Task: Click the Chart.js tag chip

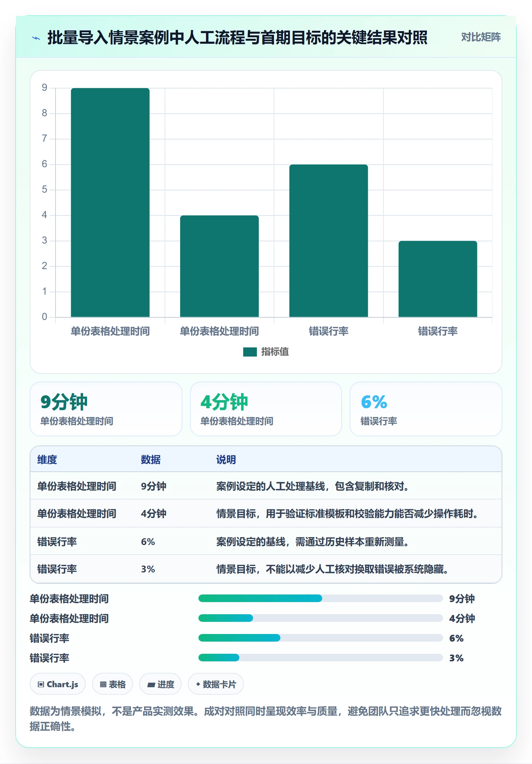Action: pos(58,684)
